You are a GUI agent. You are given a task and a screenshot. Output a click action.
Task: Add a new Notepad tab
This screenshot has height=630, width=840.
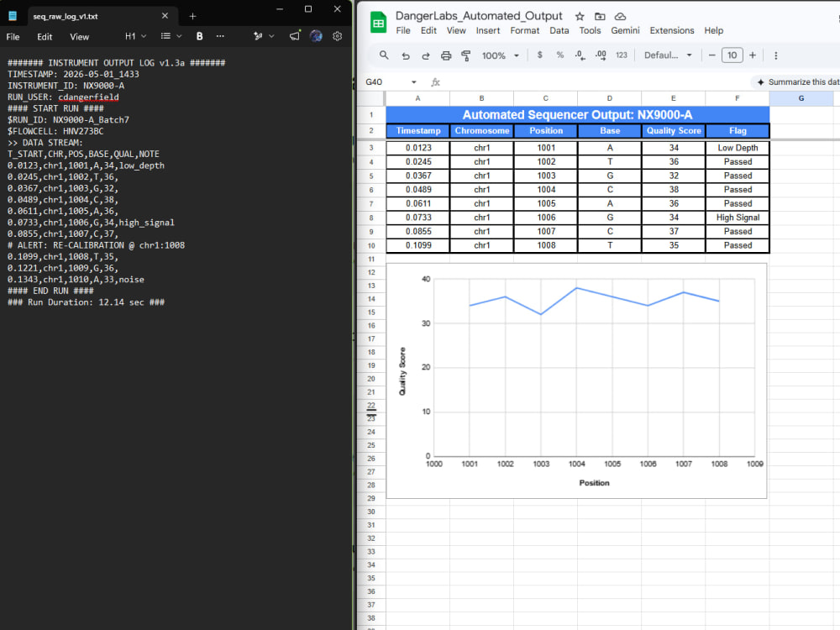[x=192, y=16]
